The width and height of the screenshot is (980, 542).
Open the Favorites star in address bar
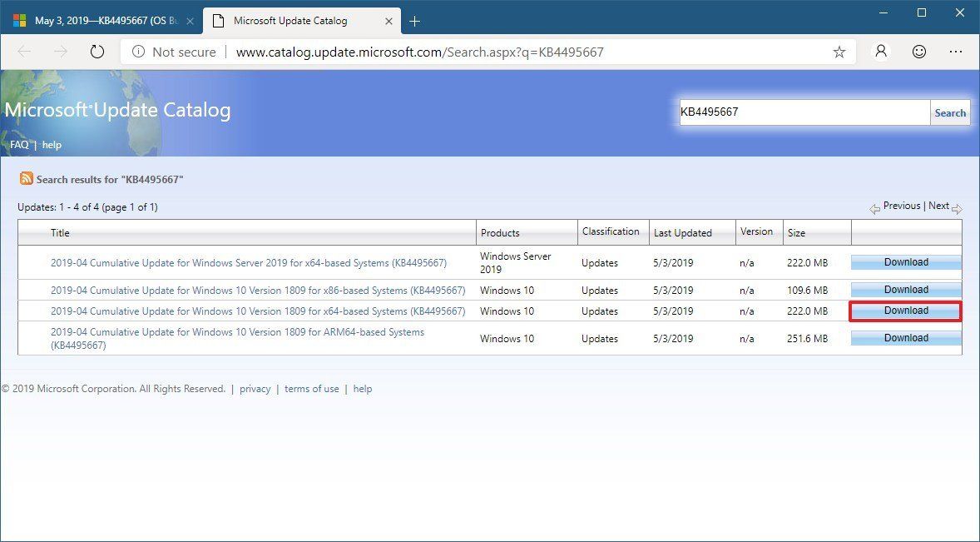point(840,51)
